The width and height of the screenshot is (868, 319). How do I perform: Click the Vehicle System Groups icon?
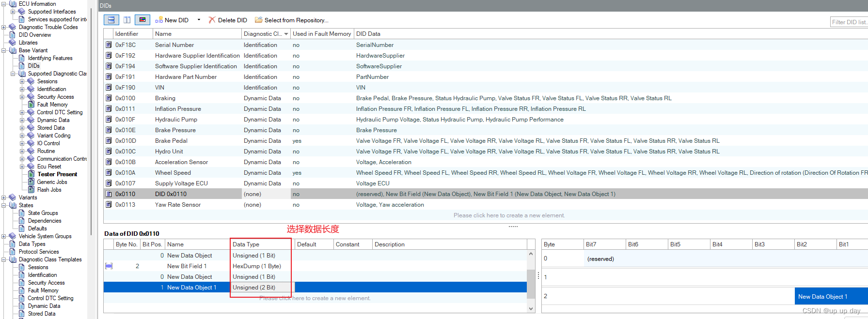click(x=13, y=236)
